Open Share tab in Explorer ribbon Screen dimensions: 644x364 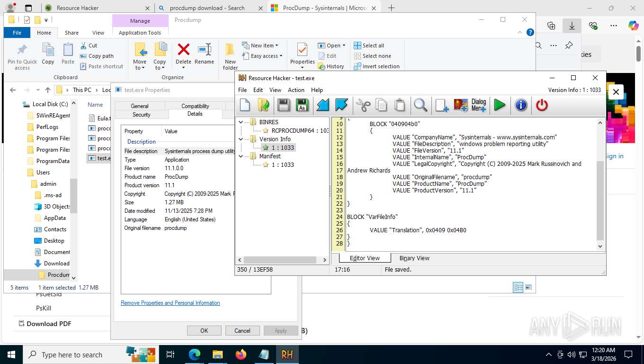click(72, 33)
